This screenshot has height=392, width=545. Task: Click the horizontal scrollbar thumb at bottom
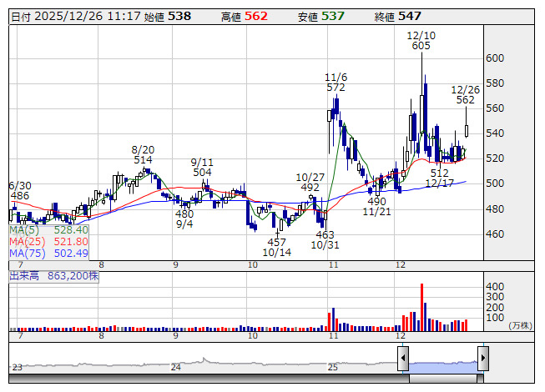[443, 379]
